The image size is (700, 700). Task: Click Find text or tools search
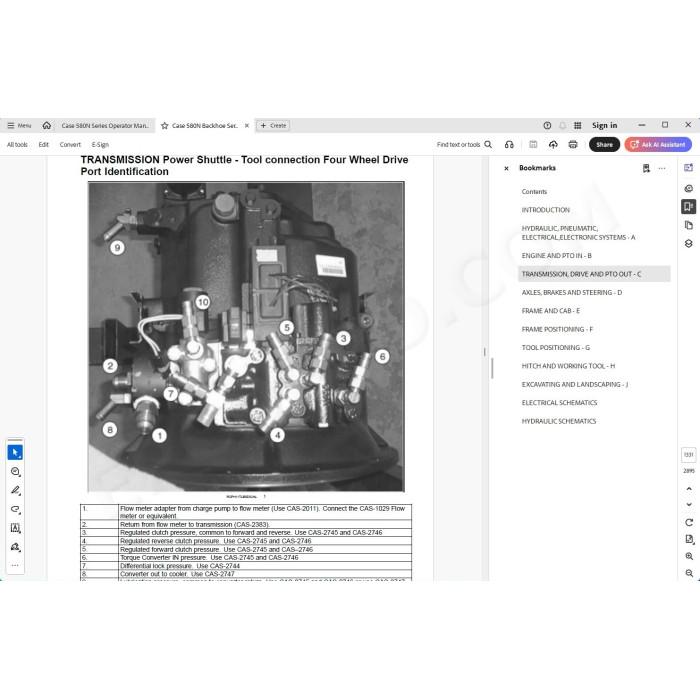coord(464,145)
